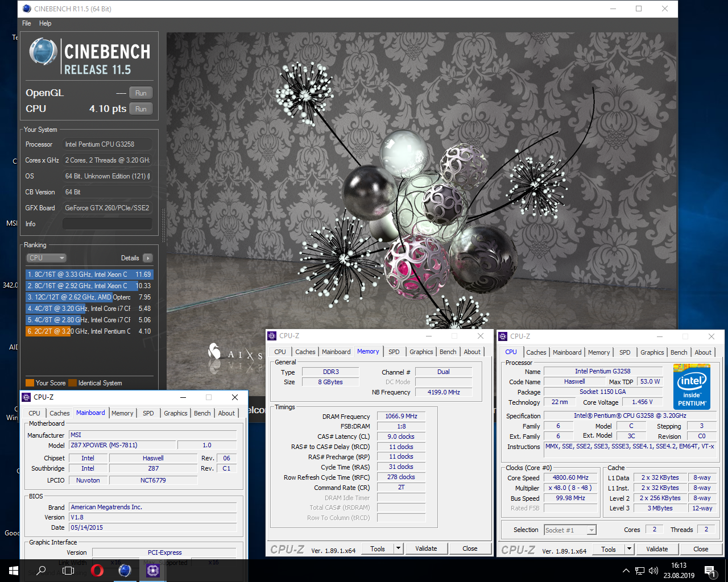Select ranking entry 2C/2T Intel Pentium
The width and height of the screenshot is (728, 582).
click(89, 331)
